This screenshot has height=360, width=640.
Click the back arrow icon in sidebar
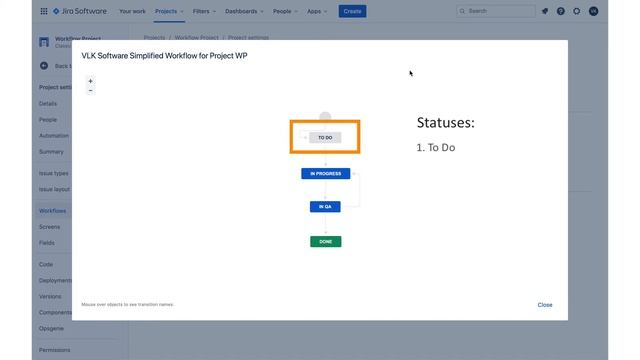tap(44, 66)
